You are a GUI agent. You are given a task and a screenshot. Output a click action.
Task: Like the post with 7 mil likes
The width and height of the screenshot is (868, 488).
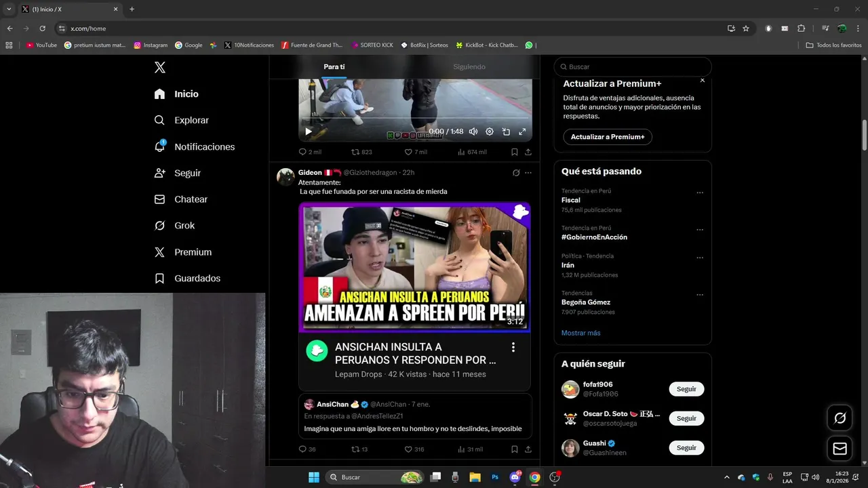pos(415,152)
